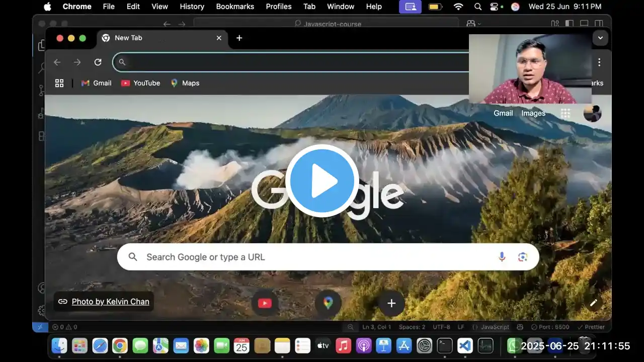The height and width of the screenshot is (362, 644).
Task: Open the Google Maps shortcut tile
Action: point(328,303)
